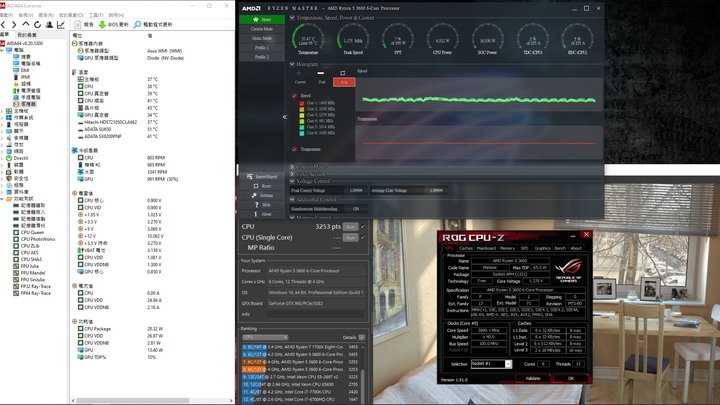Click the AIDA64 refresh icon
720x405 pixels.
pos(37,24)
